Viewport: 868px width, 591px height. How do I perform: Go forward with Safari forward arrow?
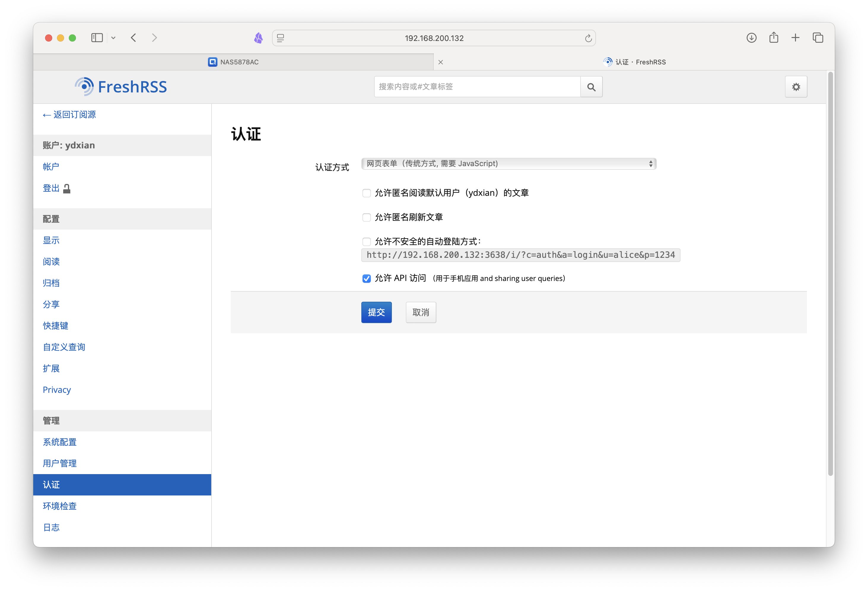(154, 38)
